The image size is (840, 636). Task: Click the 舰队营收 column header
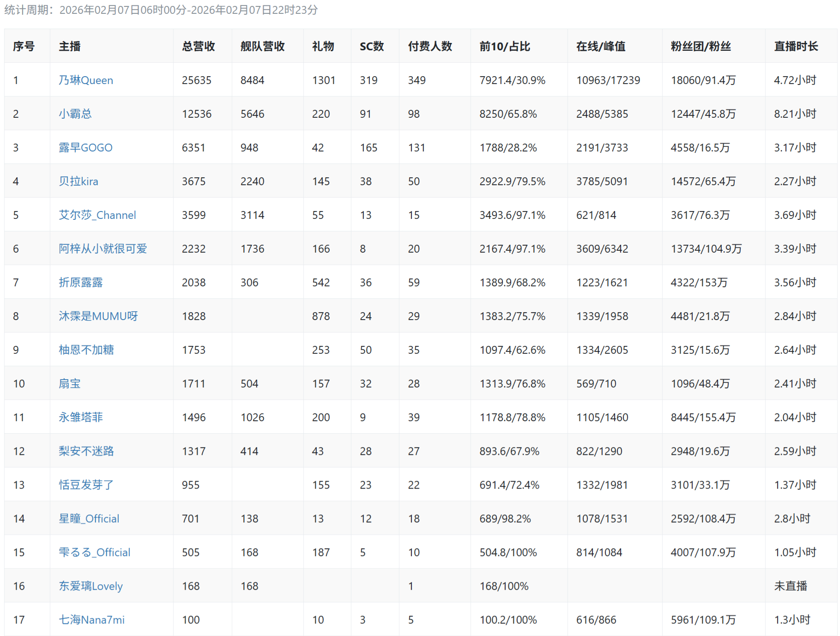point(262,46)
